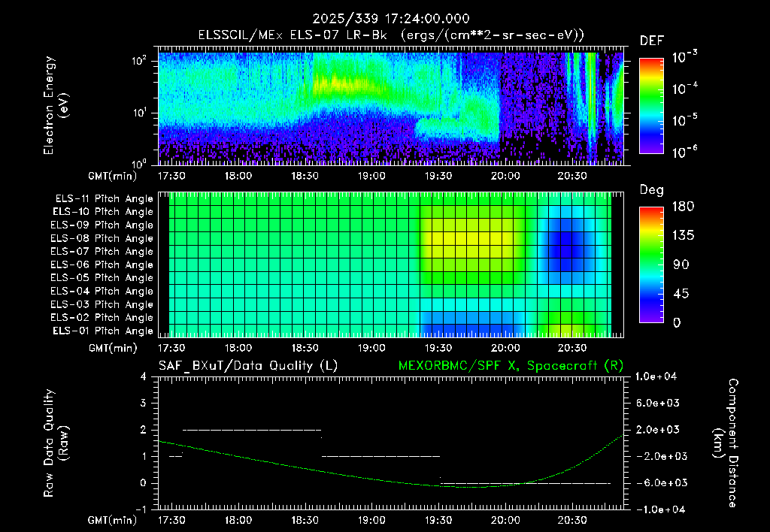This screenshot has height=532, width=770.
Task: Select the ELS-11 Pitch Angle row label
Action: click(104, 199)
